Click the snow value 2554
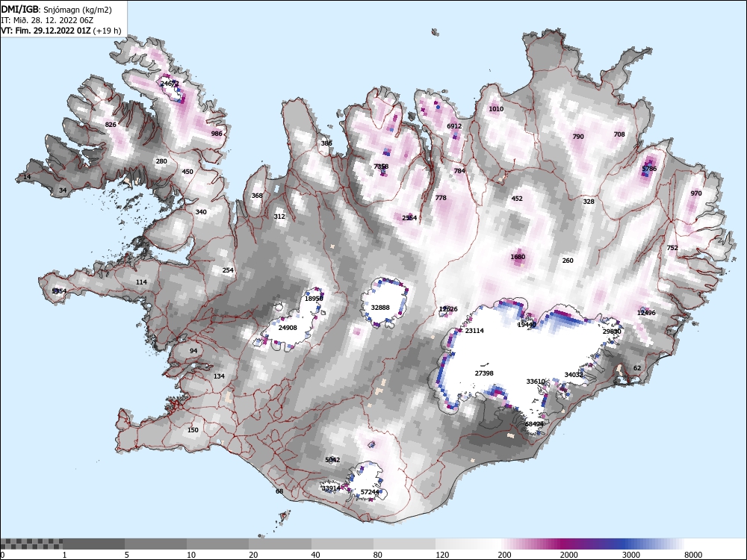The height and width of the screenshot is (560, 747). tap(409, 218)
